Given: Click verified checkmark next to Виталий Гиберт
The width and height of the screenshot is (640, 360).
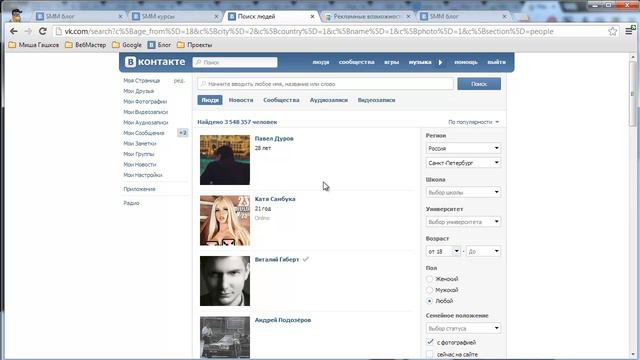Looking at the screenshot, I should click(305, 259).
